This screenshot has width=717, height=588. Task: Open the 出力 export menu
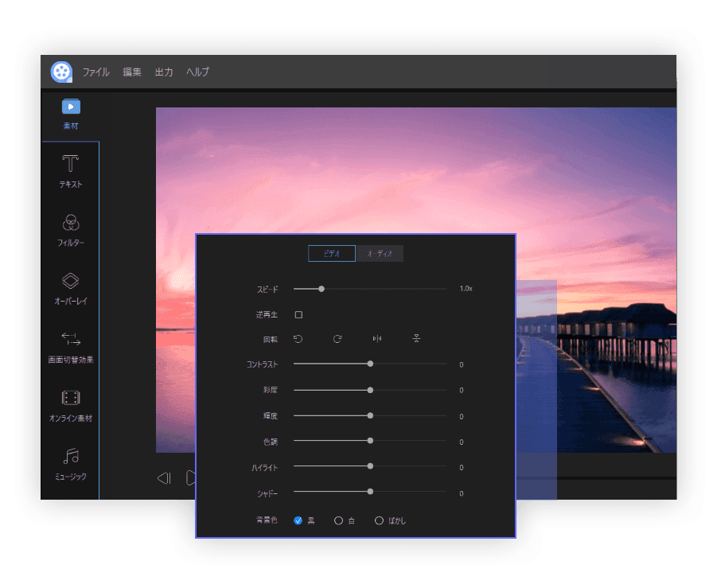[164, 72]
